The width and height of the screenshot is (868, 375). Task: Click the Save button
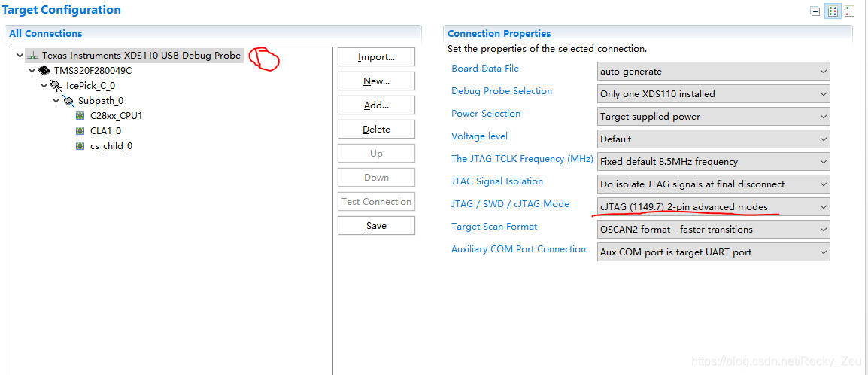[x=376, y=225]
